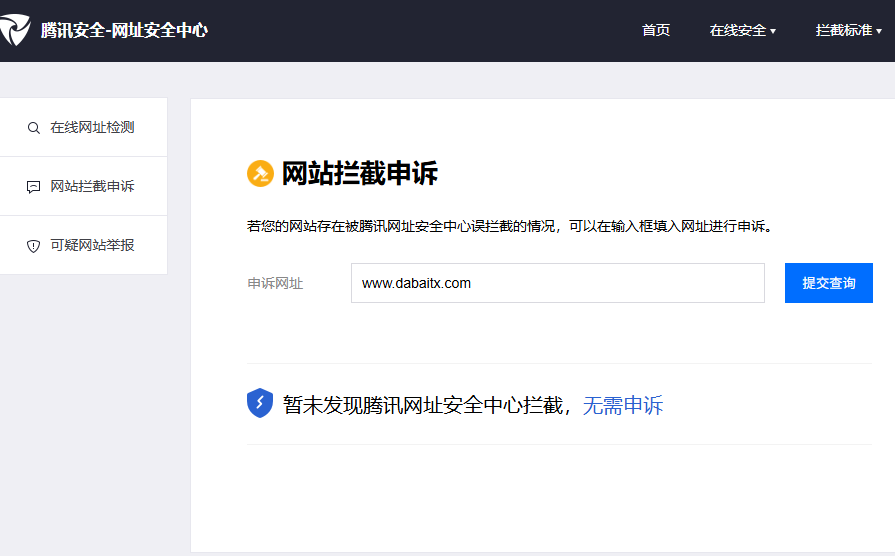Click the chat bubble icon beside 网站拦截申诉

34,187
